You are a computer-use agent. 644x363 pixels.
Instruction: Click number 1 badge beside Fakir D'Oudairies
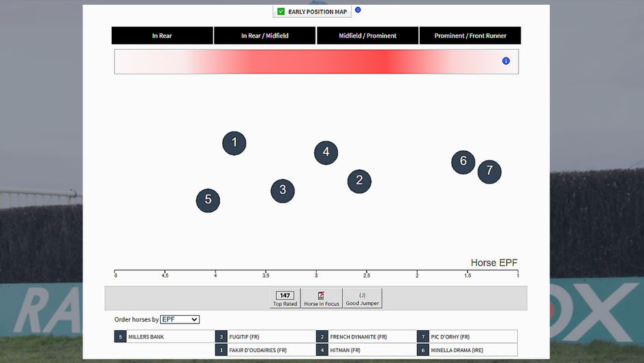(221, 350)
